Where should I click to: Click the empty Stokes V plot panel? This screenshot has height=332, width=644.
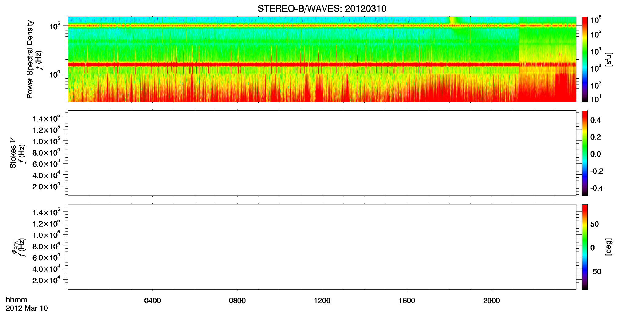point(322,153)
